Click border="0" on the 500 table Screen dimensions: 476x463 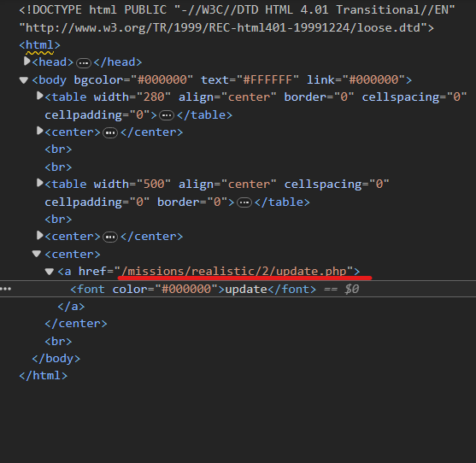coord(192,202)
